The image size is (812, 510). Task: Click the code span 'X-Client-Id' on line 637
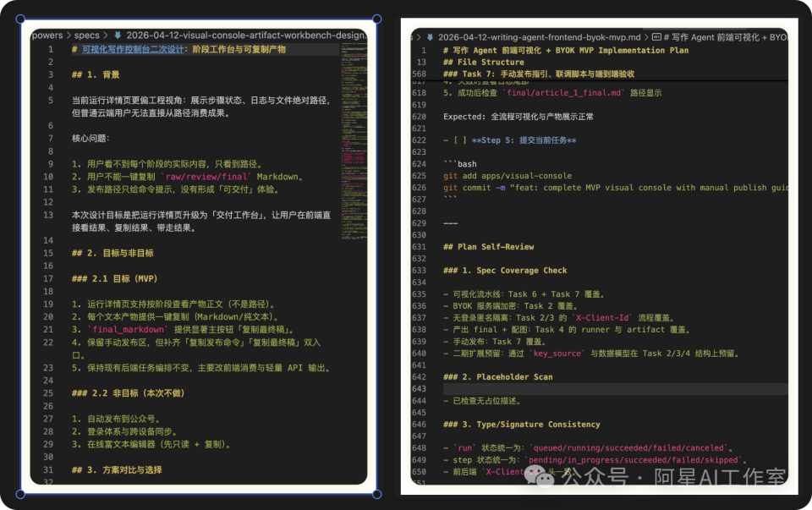click(602, 318)
